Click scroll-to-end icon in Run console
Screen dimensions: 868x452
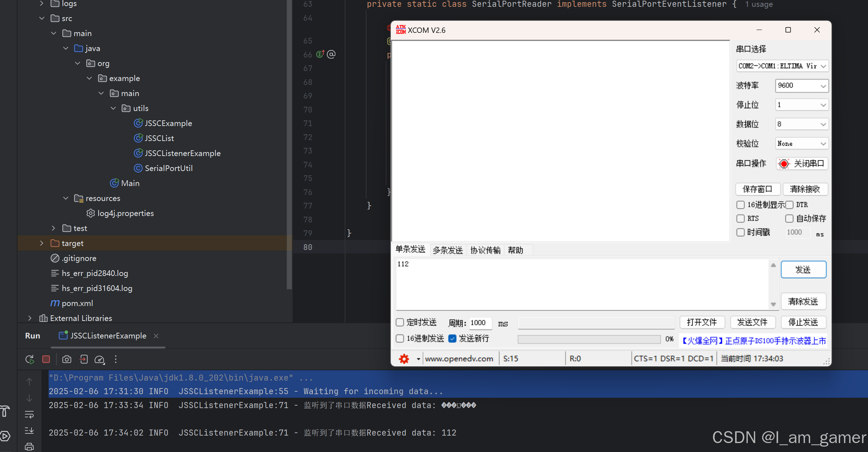click(29, 431)
